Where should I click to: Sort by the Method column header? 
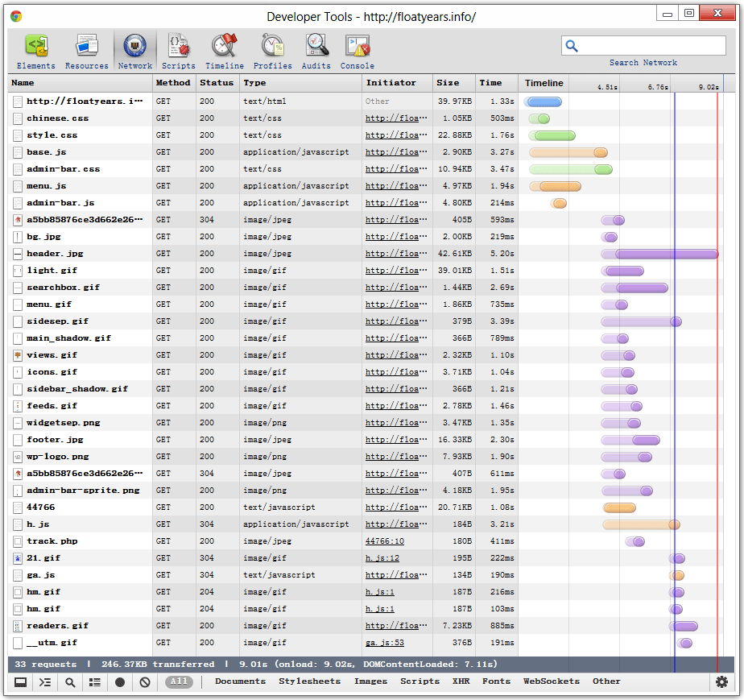tap(174, 83)
